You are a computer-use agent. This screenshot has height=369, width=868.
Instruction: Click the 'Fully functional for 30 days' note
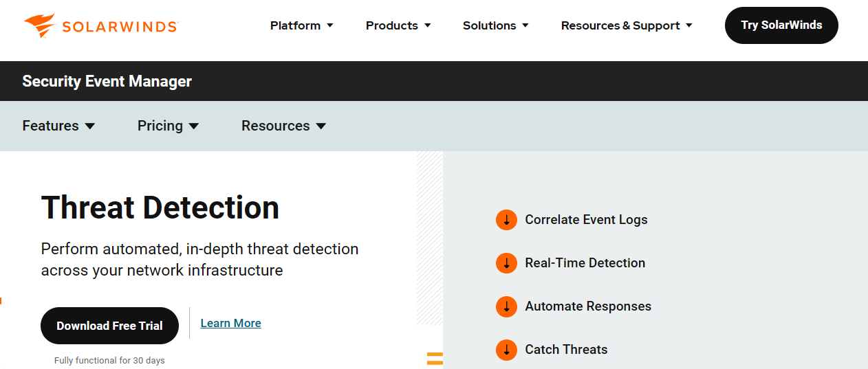click(x=109, y=361)
